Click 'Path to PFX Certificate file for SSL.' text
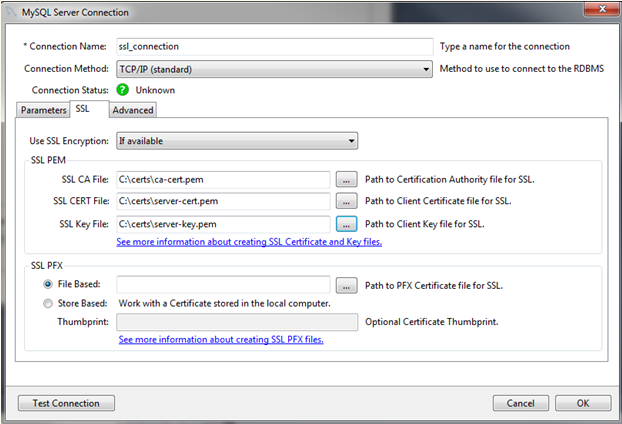The image size is (622, 424). click(434, 286)
